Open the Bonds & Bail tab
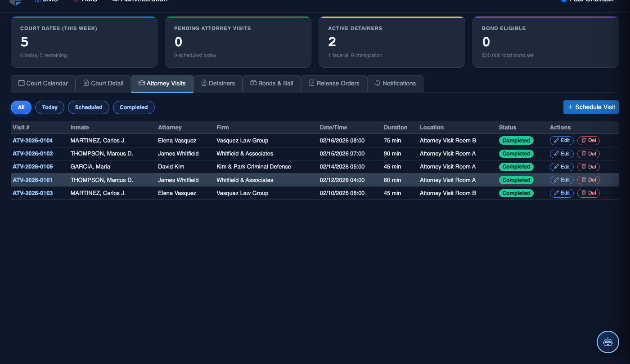This screenshot has width=630, height=364. 272,84
